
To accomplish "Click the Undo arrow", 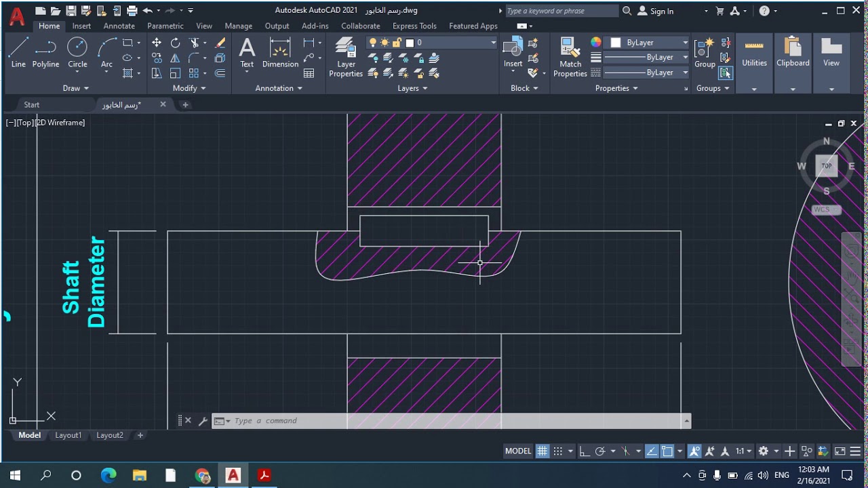I will point(147,11).
